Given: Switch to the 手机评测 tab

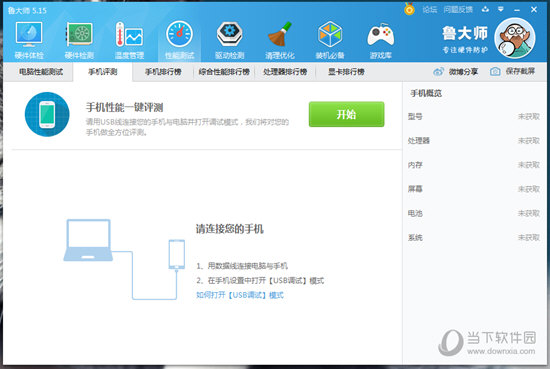Looking at the screenshot, I should point(102,72).
